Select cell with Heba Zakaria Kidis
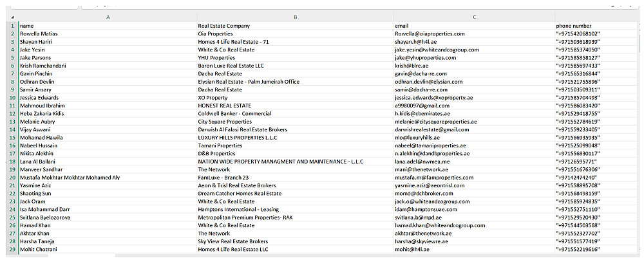The width and height of the screenshot is (644, 260). tap(108, 114)
